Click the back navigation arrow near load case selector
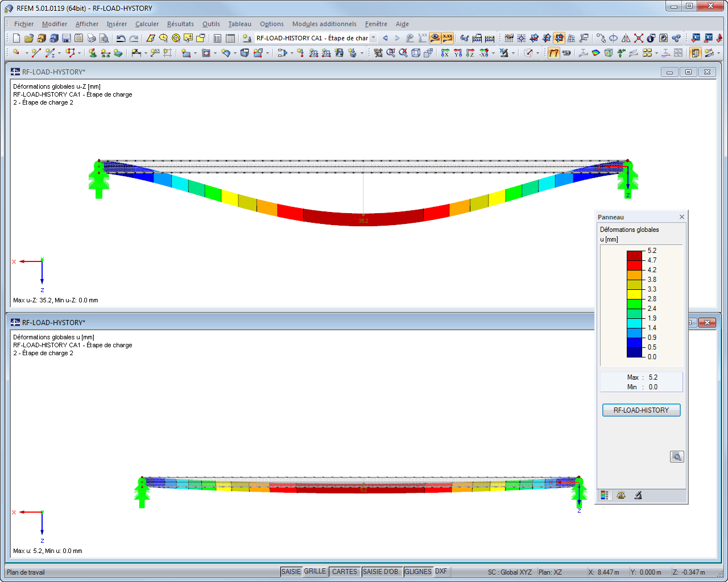Image resolution: width=728 pixels, height=582 pixels. point(384,38)
